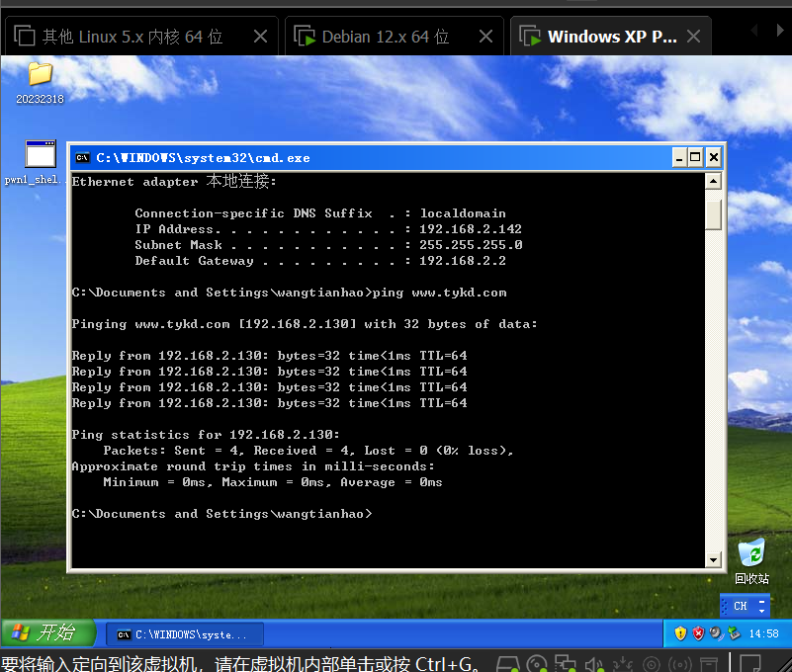Screen dimensions: 792x672
Task: Open the VMware message log icon
Action: pyautogui.click(x=750, y=663)
